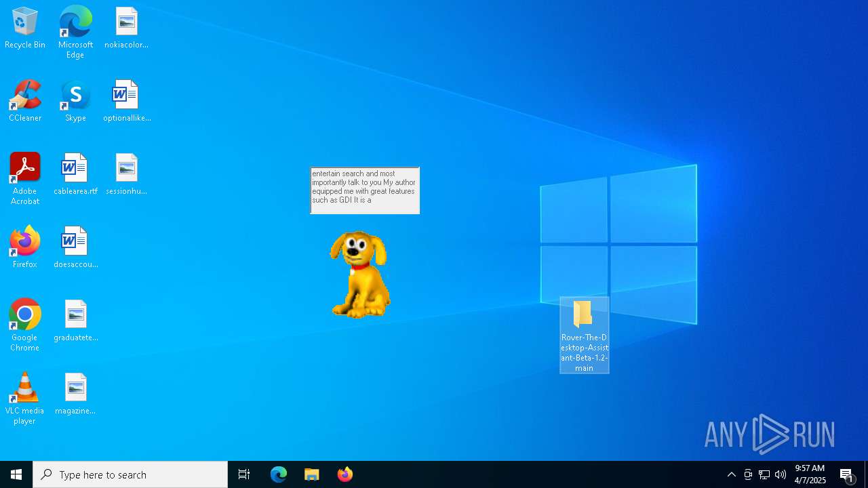Select the Skype desktop shortcut
868x488 pixels.
[75, 102]
